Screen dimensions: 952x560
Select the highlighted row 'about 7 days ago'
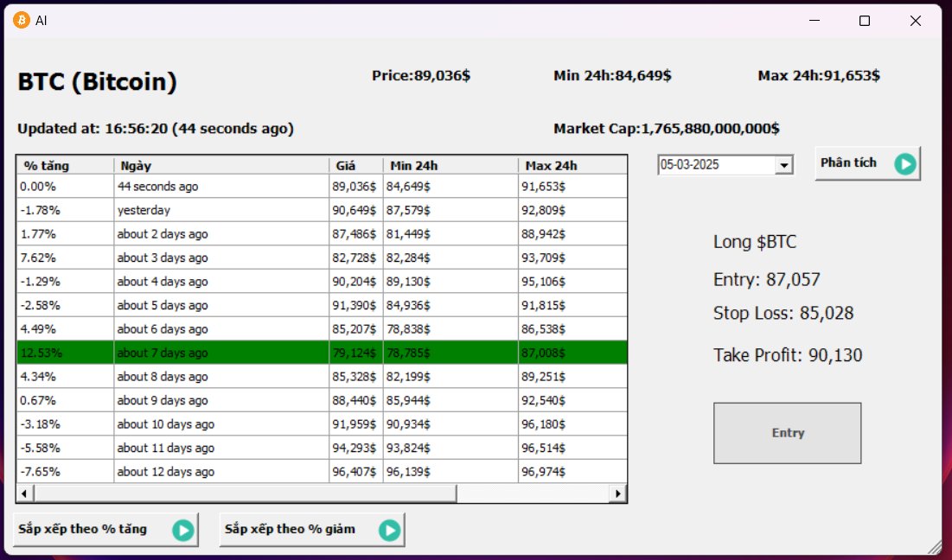click(x=322, y=353)
